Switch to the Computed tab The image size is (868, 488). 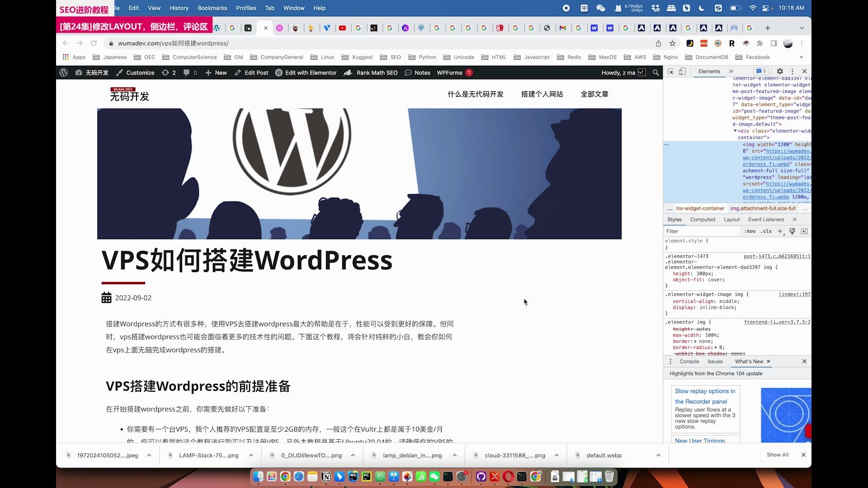coord(702,220)
